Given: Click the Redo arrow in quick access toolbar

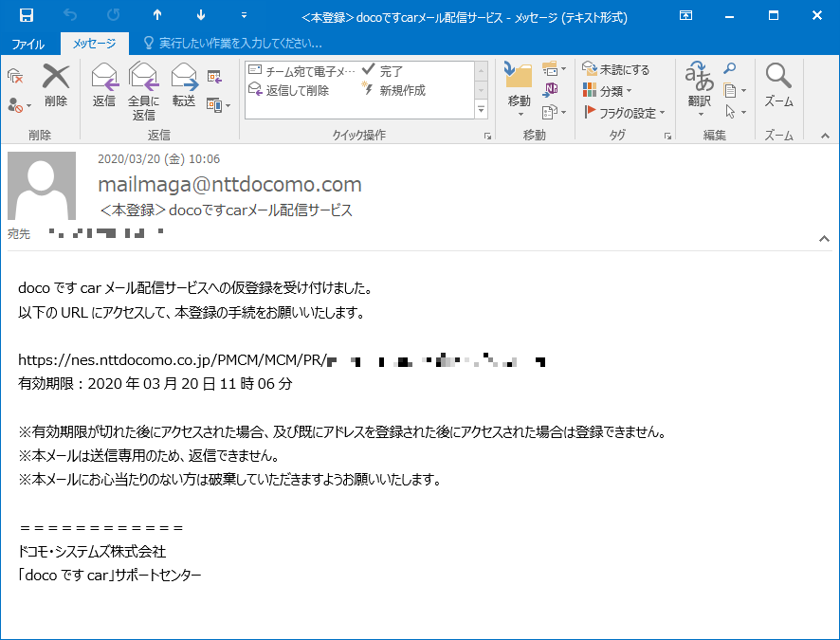Looking at the screenshot, I should (x=114, y=15).
